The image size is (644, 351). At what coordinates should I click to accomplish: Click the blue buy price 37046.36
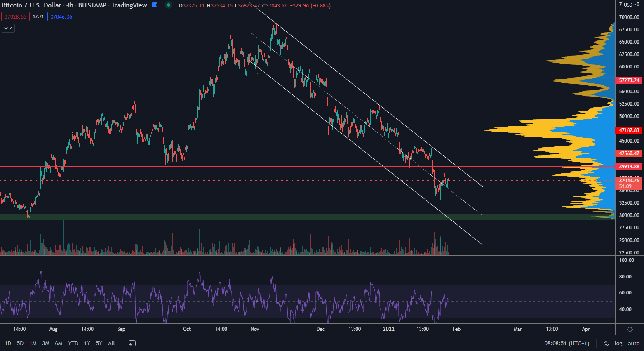(61, 17)
